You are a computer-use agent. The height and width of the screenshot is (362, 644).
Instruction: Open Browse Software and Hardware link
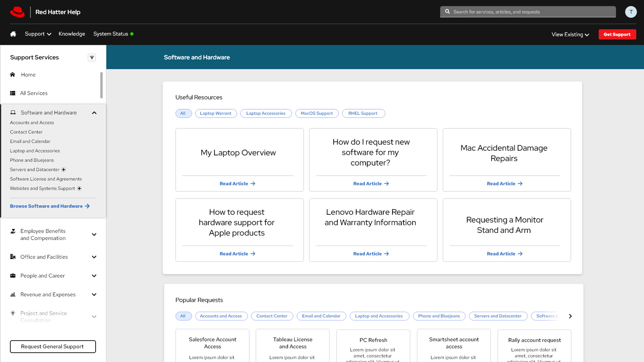50,206
